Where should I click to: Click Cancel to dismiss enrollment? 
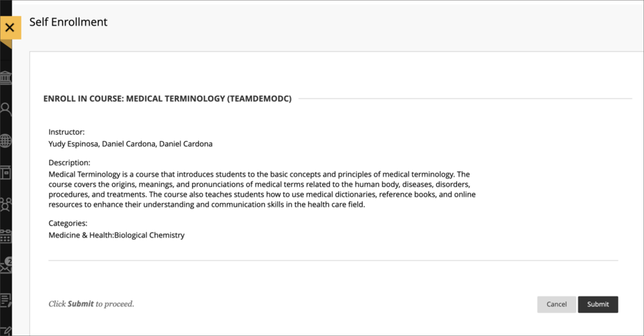click(556, 304)
